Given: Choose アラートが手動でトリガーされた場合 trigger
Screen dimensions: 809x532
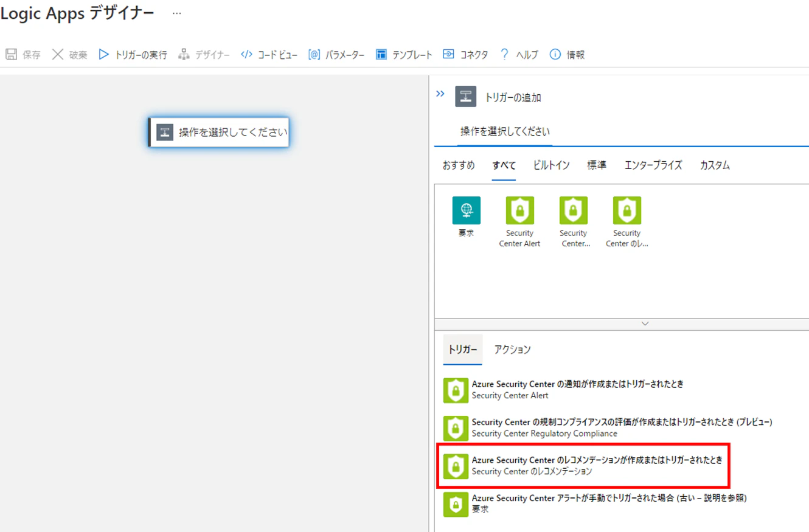Looking at the screenshot, I should [609, 498].
